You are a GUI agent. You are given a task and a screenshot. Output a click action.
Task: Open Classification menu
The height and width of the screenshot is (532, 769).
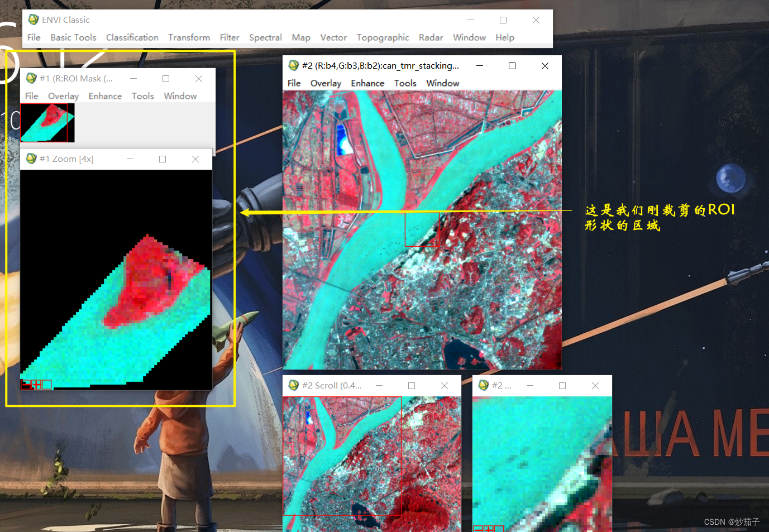click(132, 37)
